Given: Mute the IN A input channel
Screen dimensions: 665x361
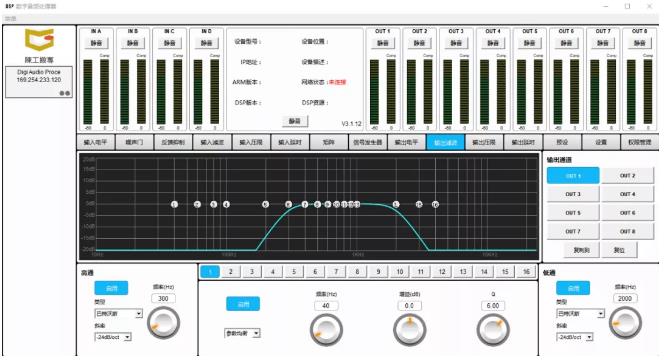Looking at the screenshot, I should tap(96, 43).
